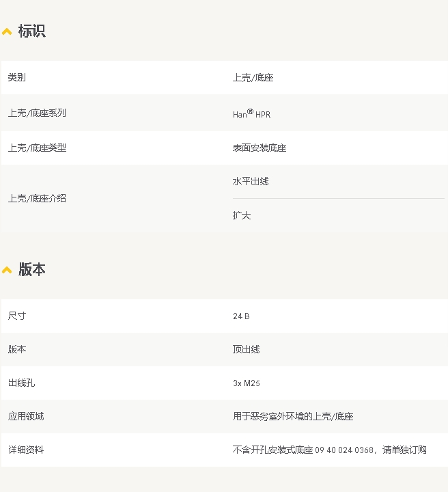The image size is (448, 492).
Task: Select the 上壳/底座介绍 row label
Action: [37, 199]
